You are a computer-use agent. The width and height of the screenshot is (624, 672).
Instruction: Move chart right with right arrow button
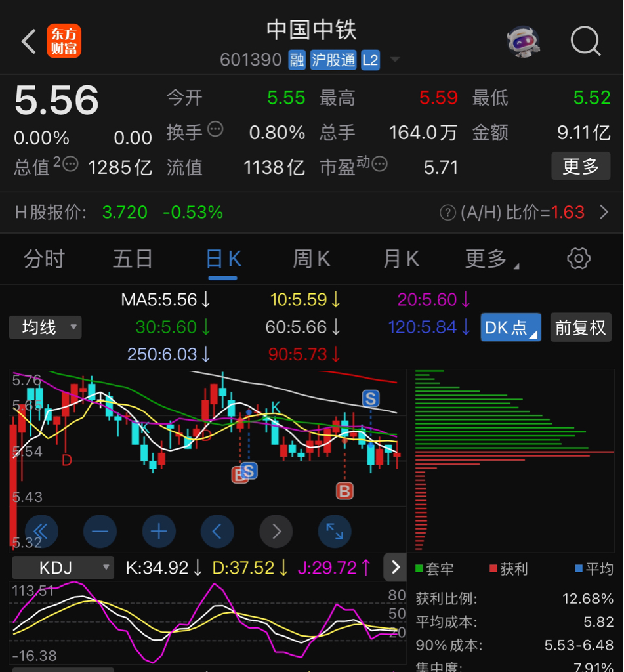coord(276,532)
